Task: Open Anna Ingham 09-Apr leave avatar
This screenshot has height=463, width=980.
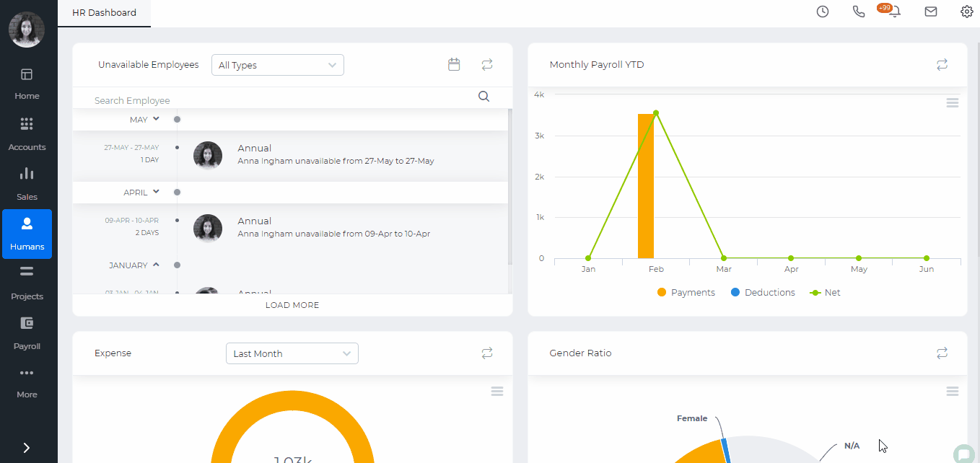Action: coord(208,228)
